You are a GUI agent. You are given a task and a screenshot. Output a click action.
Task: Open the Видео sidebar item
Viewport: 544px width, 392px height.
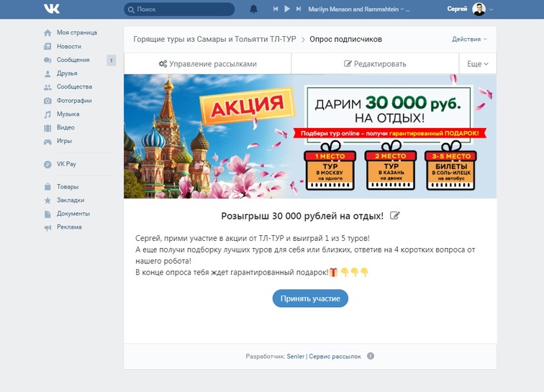(x=65, y=127)
